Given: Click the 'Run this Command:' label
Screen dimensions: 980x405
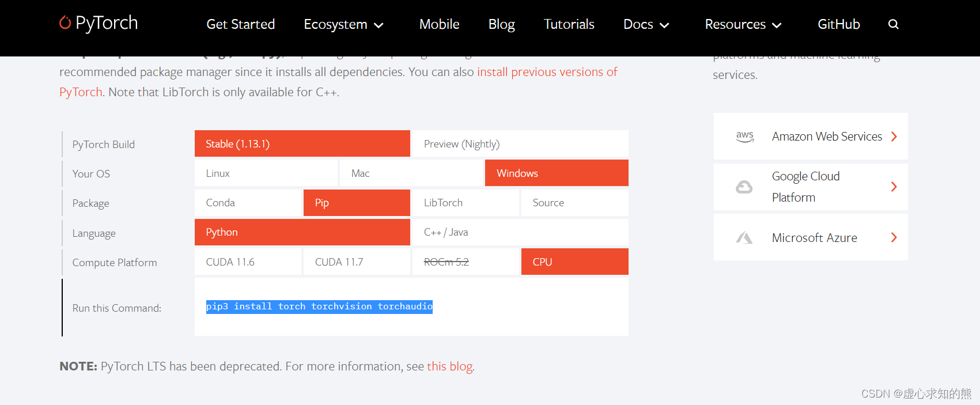Looking at the screenshot, I should click(117, 308).
